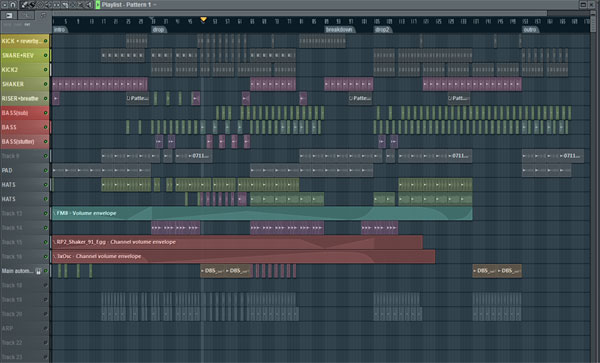Image resolution: width=600 pixels, height=363 pixels.
Task: Select the pattern clip focus button
Action: tap(9, 15)
